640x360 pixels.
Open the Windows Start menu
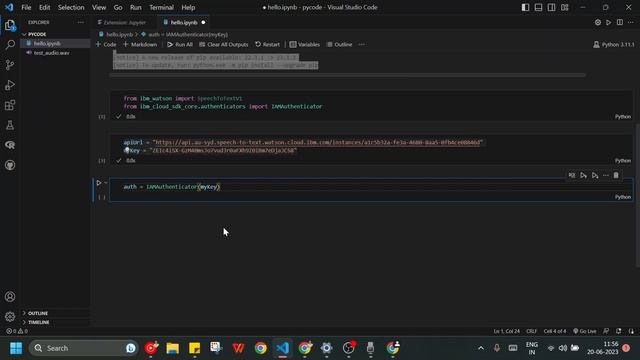[x=16, y=348]
